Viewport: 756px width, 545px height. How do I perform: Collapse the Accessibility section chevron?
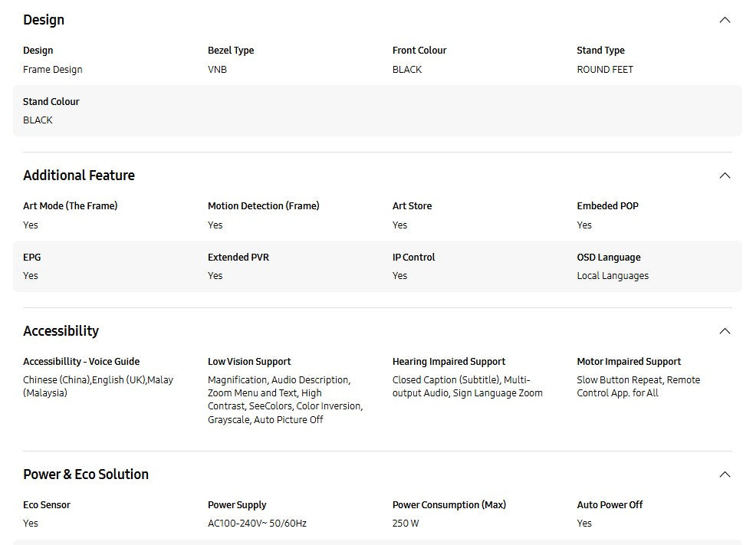tap(725, 331)
